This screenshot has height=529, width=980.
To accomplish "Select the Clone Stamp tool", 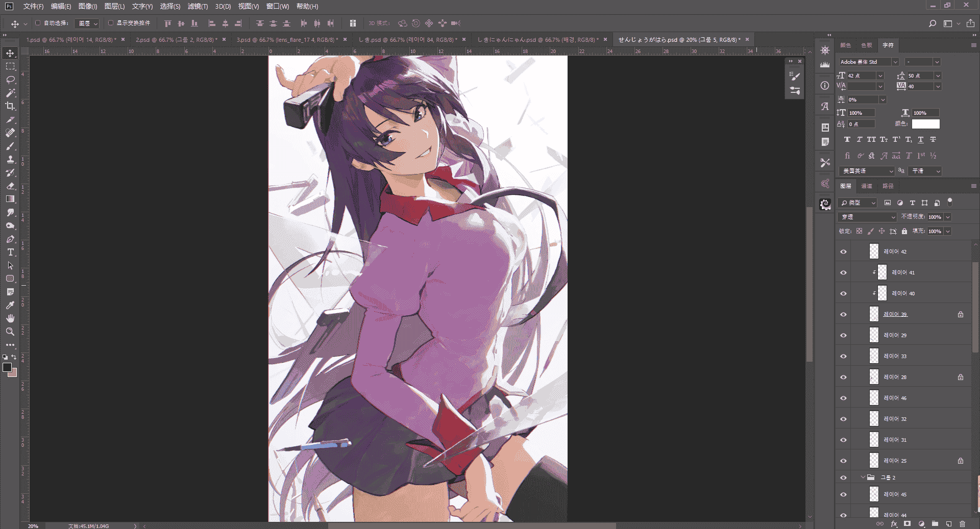I will coord(10,159).
